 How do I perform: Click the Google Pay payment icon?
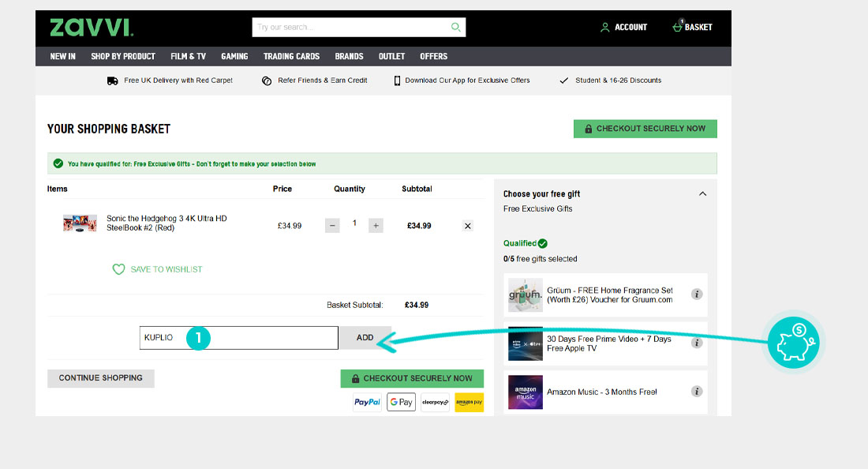tap(402, 402)
